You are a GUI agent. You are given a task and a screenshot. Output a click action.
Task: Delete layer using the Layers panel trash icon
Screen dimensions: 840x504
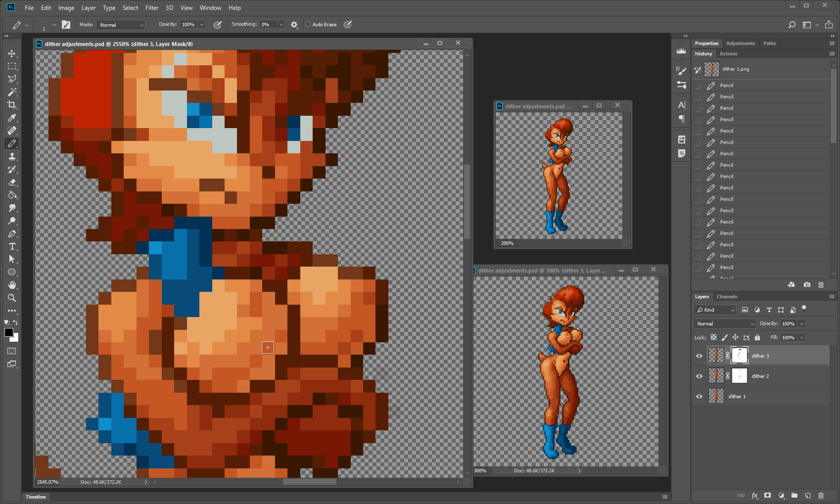click(x=821, y=495)
